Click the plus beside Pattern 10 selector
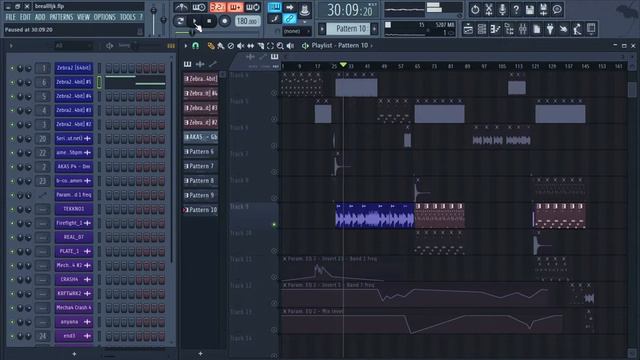 pos(374,29)
